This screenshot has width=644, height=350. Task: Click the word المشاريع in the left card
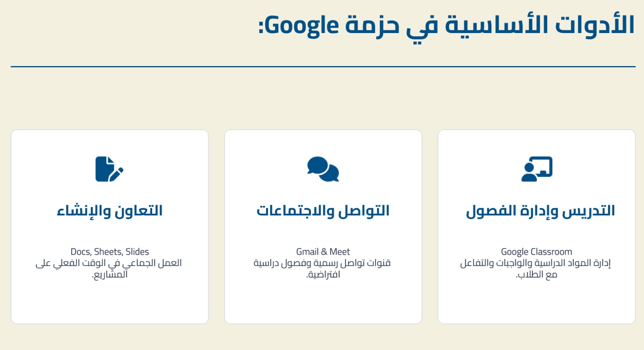(x=110, y=275)
